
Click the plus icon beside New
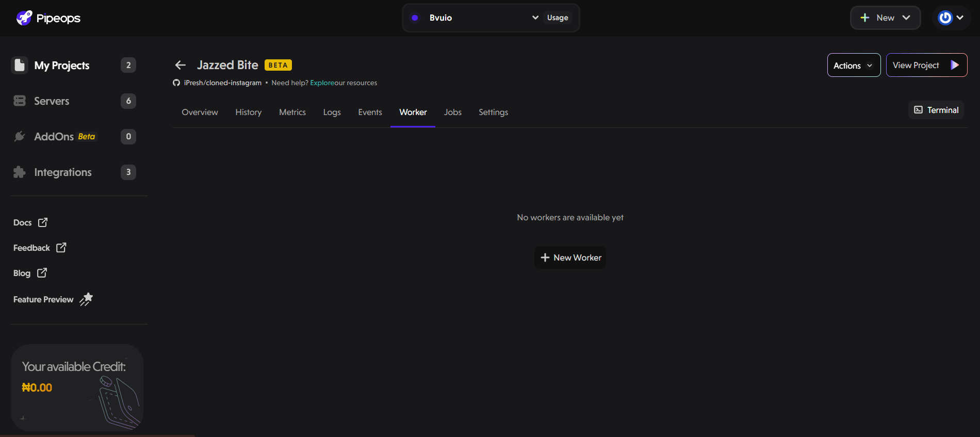865,18
